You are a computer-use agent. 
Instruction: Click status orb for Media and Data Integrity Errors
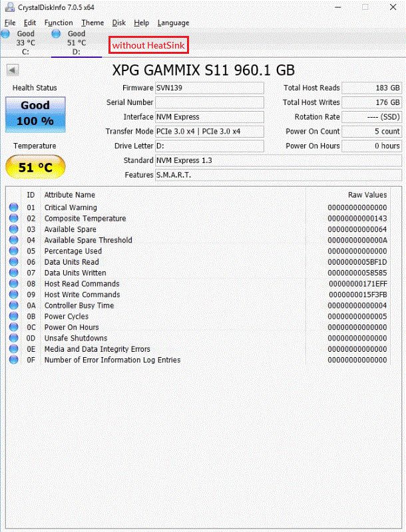pos(13,348)
